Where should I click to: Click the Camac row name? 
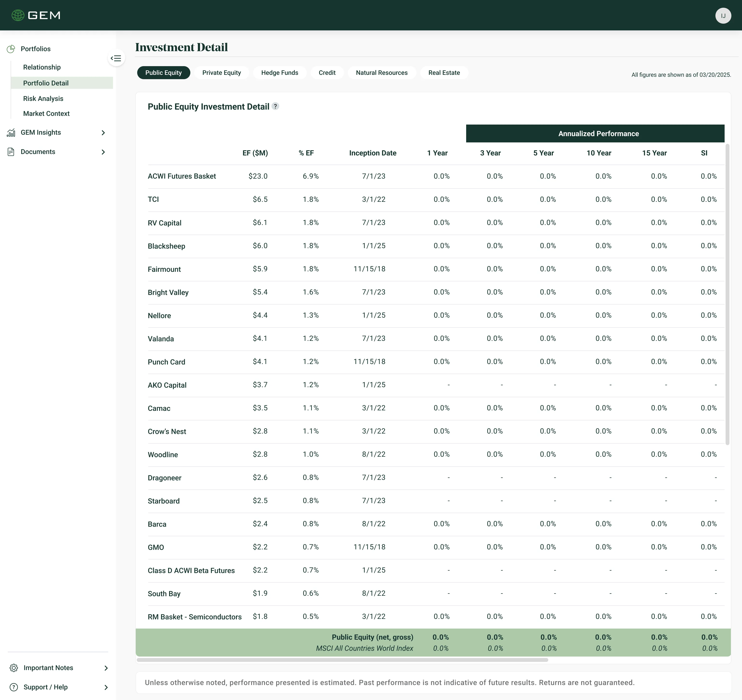click(x=159, y=408)
